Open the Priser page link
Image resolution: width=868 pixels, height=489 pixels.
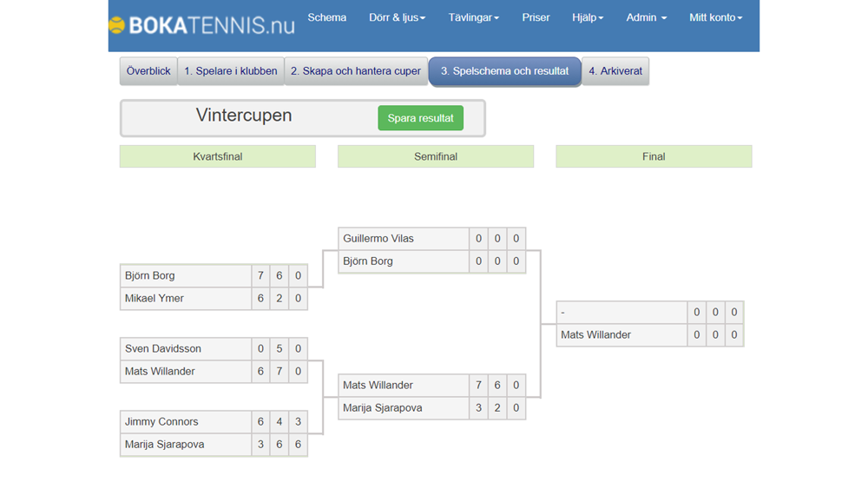(536, 17)
